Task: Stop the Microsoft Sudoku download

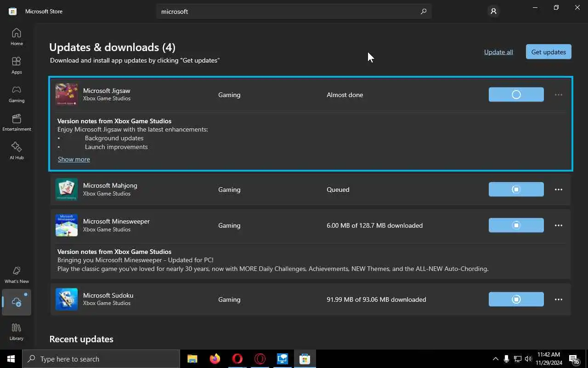Action: pos(516,299)
